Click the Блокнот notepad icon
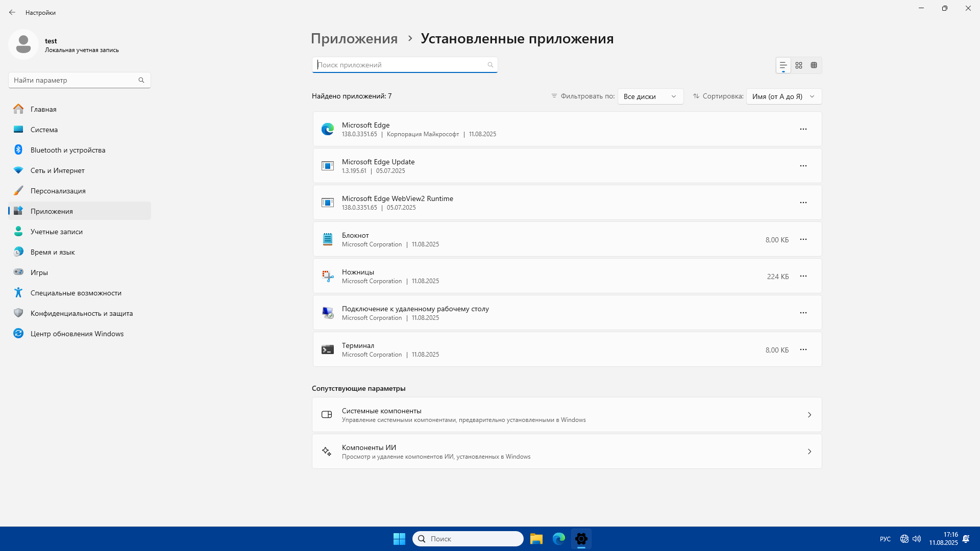 pos(328,239)
